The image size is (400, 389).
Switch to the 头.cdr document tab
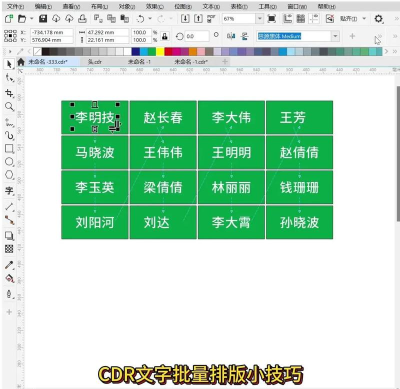click(x=95, y=62)
